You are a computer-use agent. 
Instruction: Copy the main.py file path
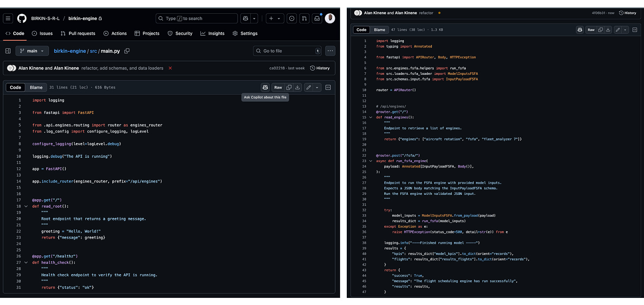tap(127, 51)
